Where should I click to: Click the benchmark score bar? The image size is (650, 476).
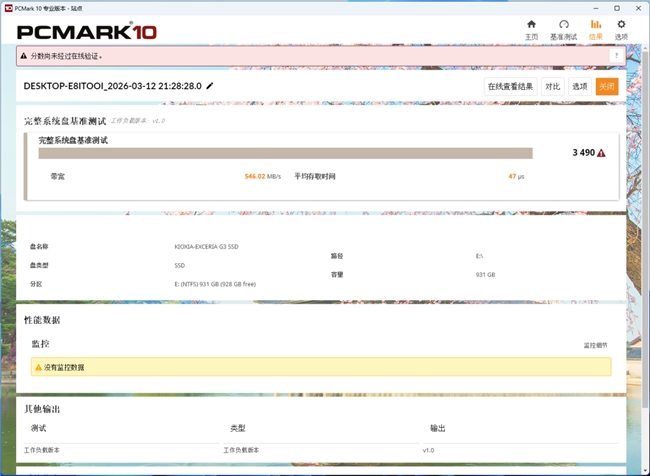click(x=285, y=153)
